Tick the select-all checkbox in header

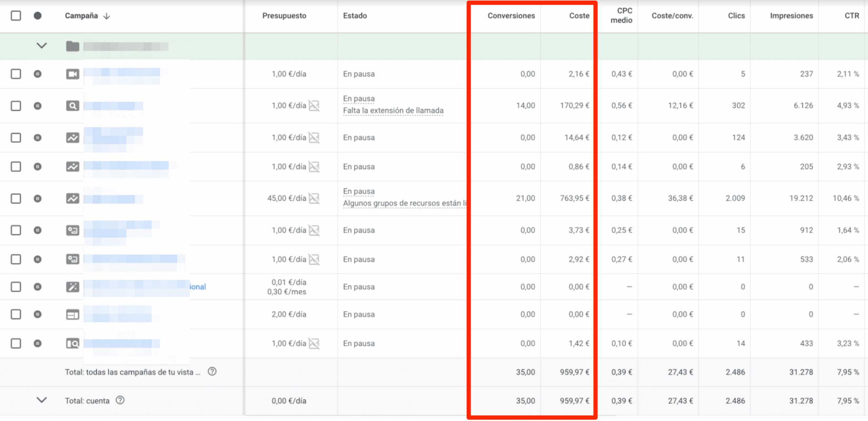pyautogui.click(x=16, y=16)
